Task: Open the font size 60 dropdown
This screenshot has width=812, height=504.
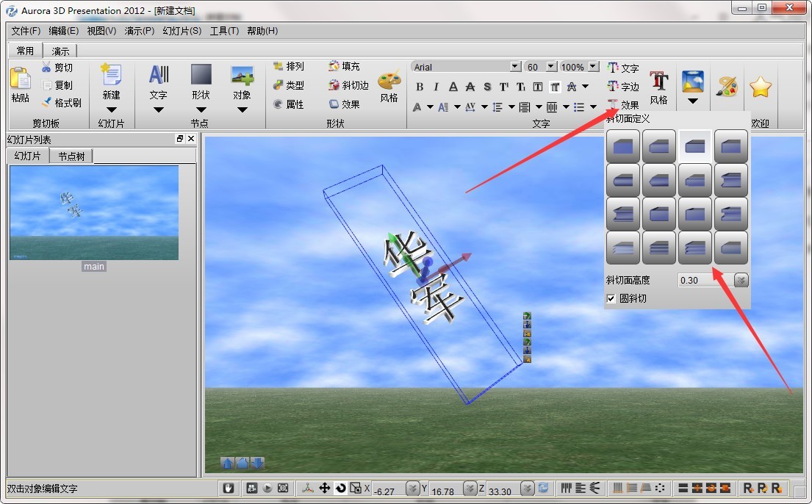Action: pyautogui.click(x=550, y=66)
